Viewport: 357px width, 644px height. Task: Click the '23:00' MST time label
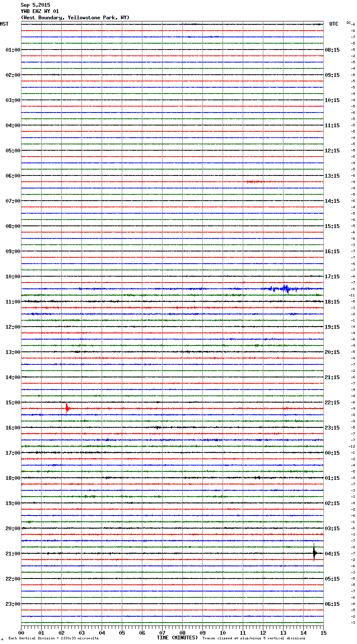point(13,604)
